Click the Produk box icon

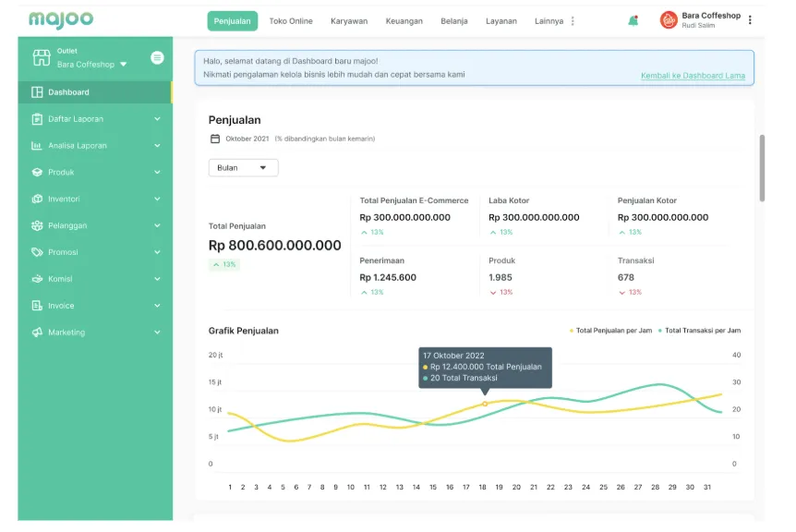(37, 173)
